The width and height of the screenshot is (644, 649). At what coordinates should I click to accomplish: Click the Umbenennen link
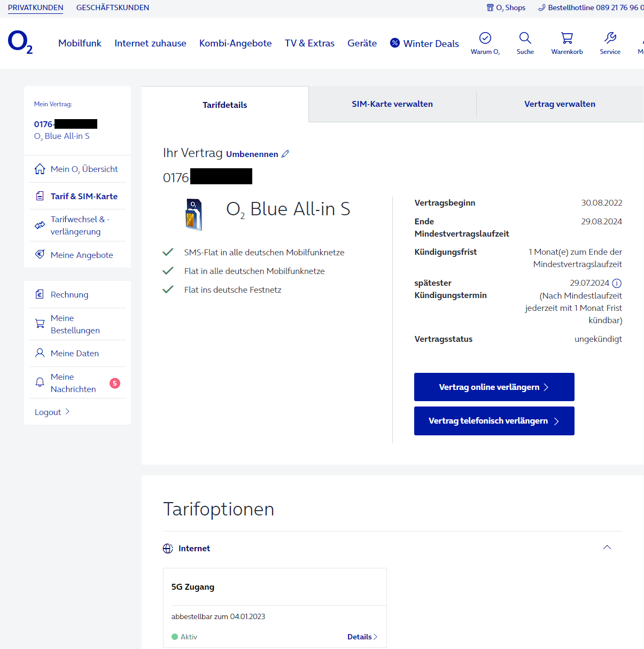tap(252, 154)
